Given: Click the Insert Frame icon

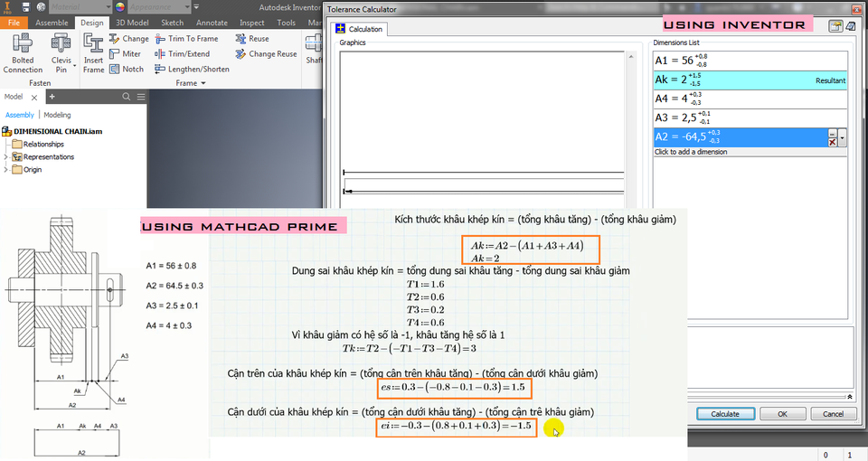Looking at the screenshot, I should click(93, 52).
